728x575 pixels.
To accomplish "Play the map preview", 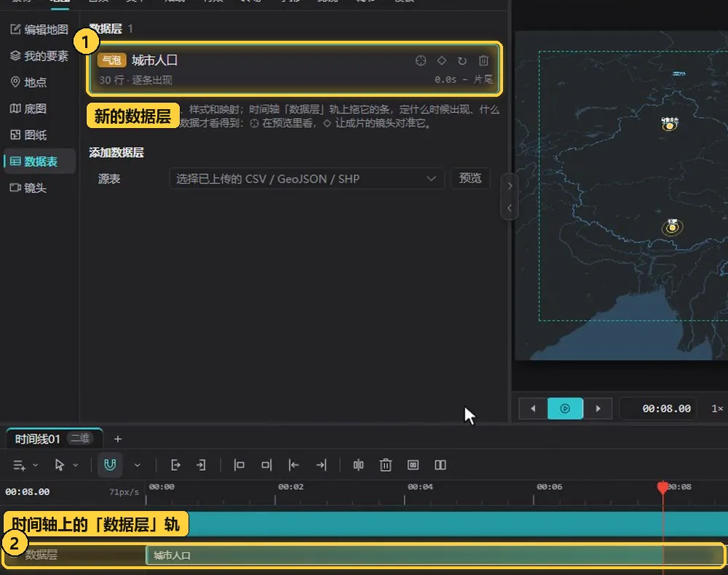I will click(x=565, y=408).
